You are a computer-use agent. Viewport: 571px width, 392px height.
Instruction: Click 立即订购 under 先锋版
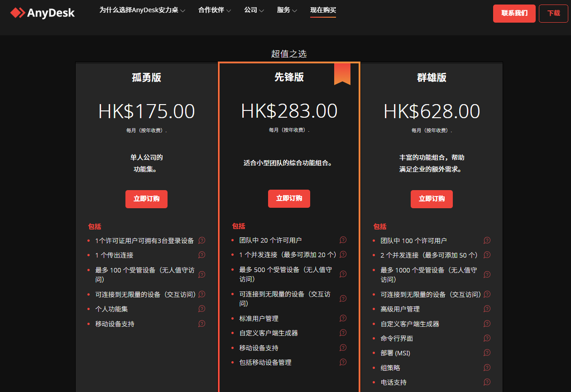pyautogui.click(x=289, y=199)
